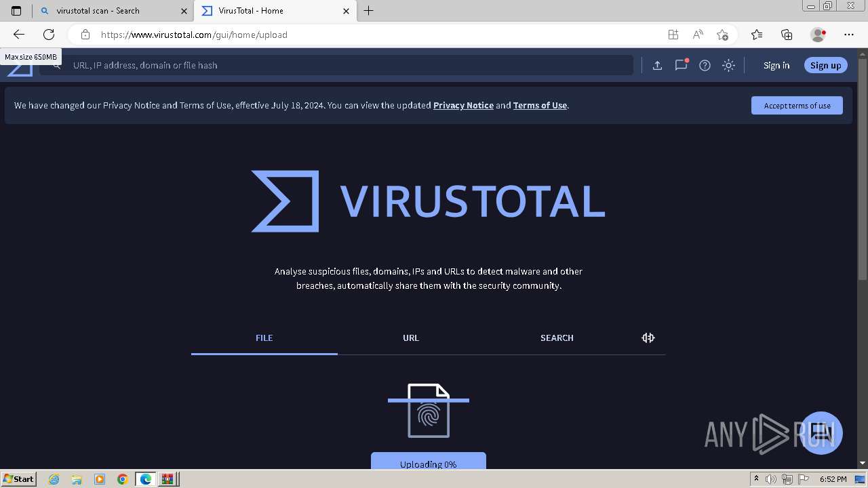Viewport: 868px width, 488px height.
Task: Select the URL tab
Action: pos(411,338)
